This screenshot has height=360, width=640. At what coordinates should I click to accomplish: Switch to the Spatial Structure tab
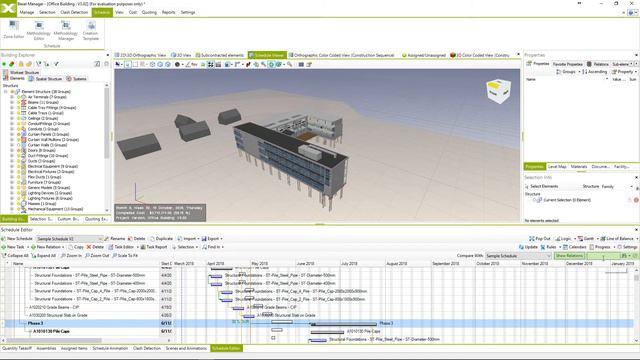click(45, 79)
